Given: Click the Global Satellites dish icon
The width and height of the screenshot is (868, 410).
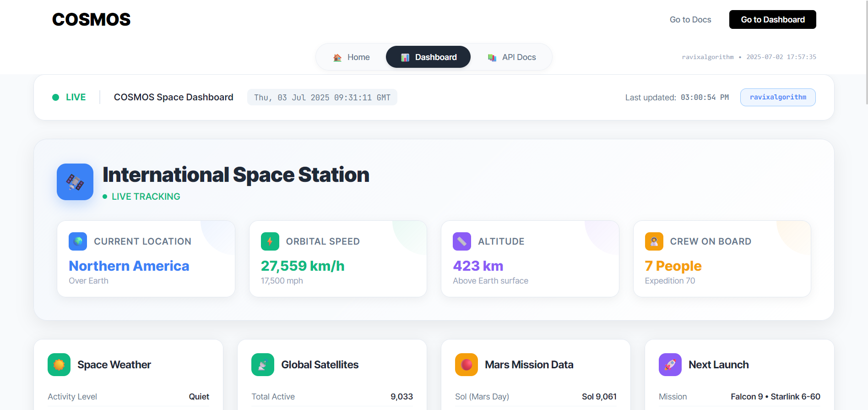Looking at the screenshot, I should pos(263,365).
